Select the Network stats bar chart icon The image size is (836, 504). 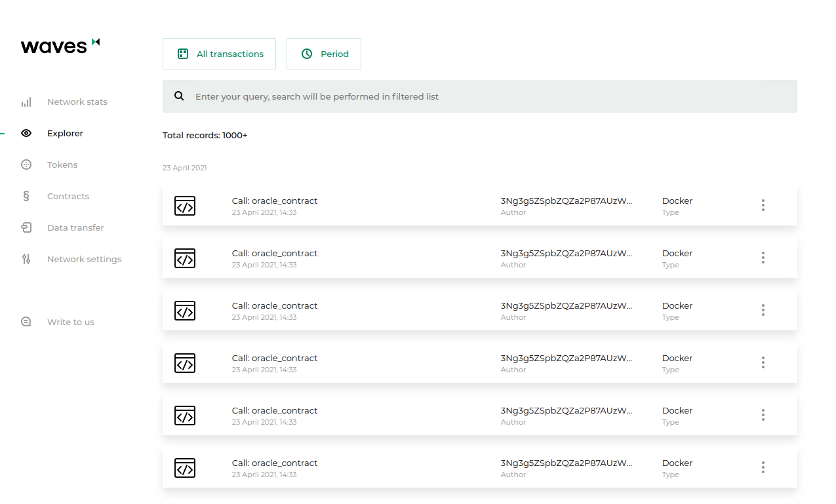click(x=26, y=102)
